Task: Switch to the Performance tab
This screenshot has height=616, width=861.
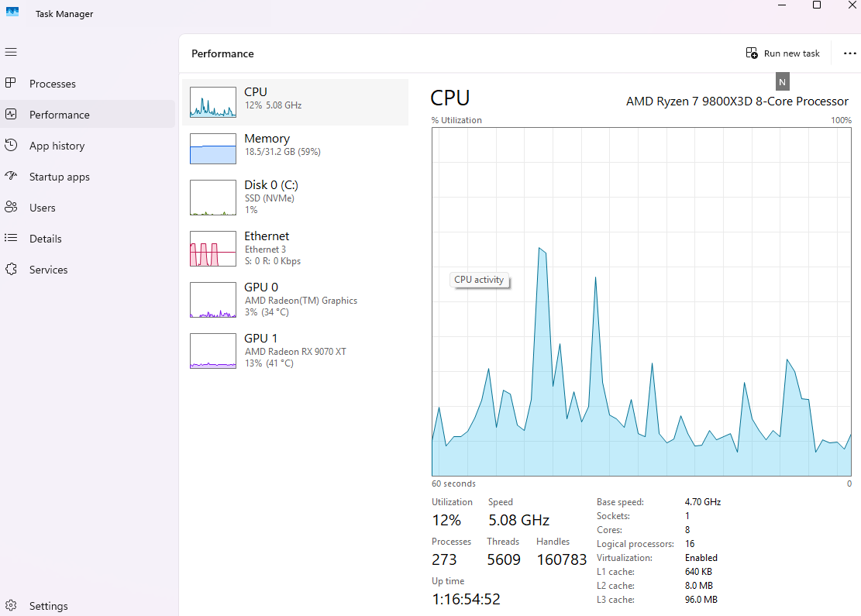Action: [x=59, y=115]
